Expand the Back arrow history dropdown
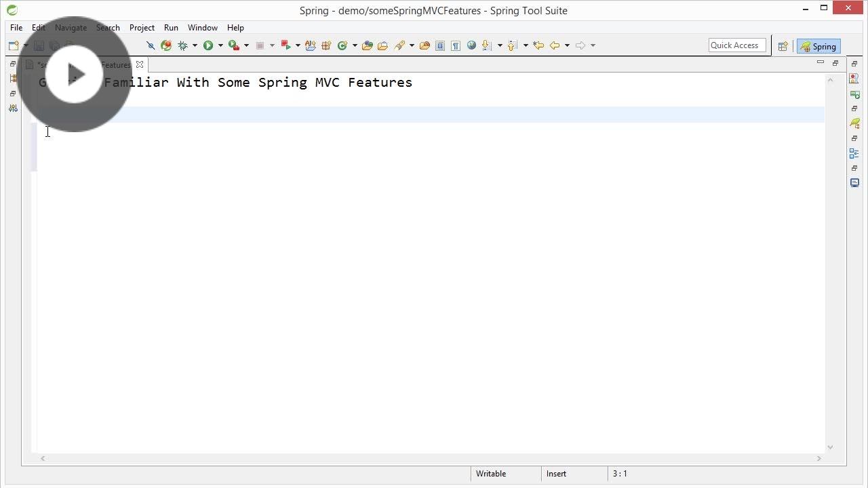The width and height of the screenshot is (868, 488). click(x=568, y=45)
